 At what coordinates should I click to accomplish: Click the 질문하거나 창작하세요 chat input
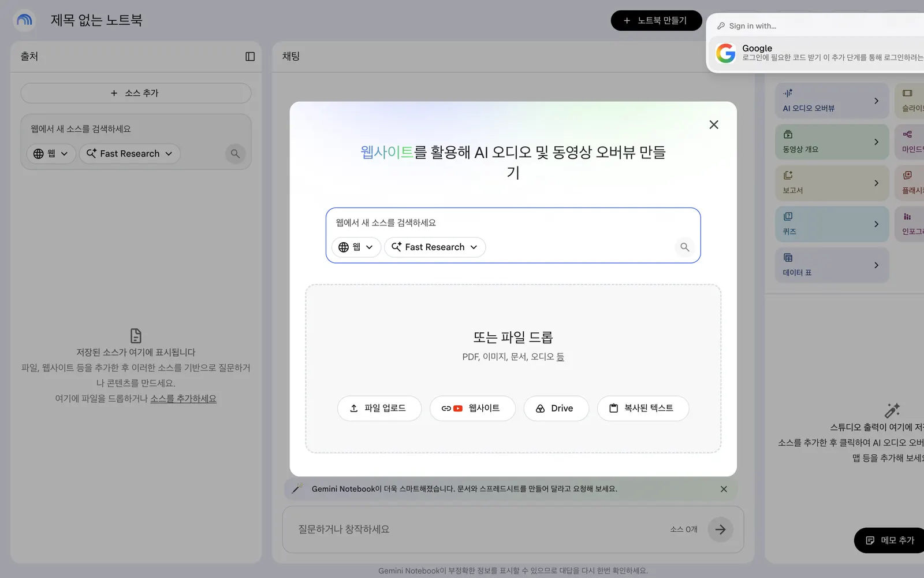point(479,529)
